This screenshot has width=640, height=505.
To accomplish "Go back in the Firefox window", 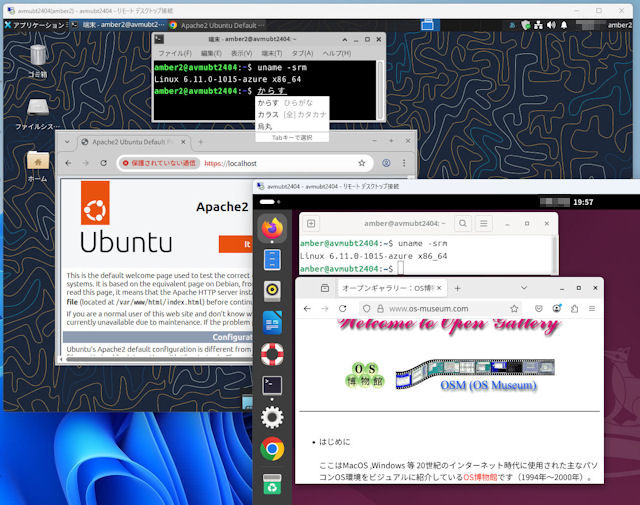I will [x=307, y=309].
